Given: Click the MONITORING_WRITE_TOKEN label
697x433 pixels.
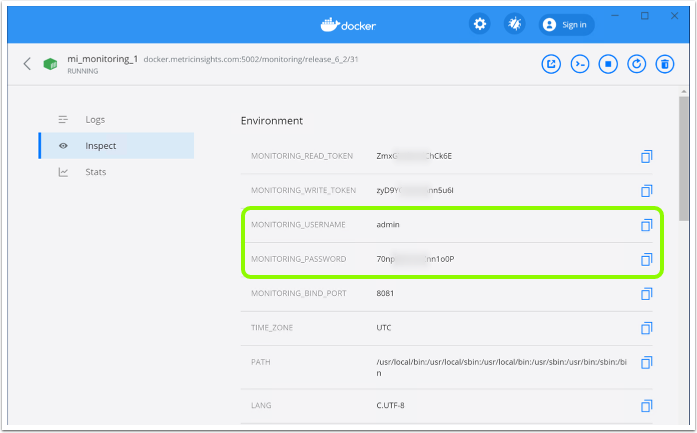Looking at the screenshot, I should 304,190.
